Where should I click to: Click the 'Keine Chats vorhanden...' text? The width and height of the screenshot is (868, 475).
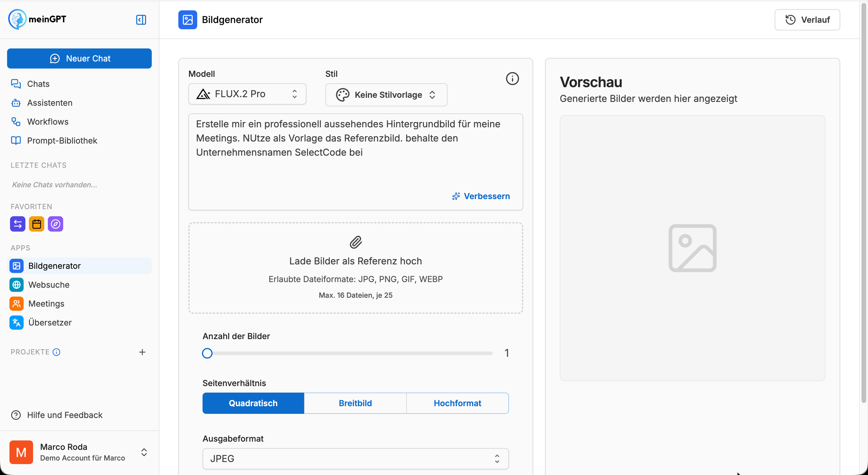55,185
